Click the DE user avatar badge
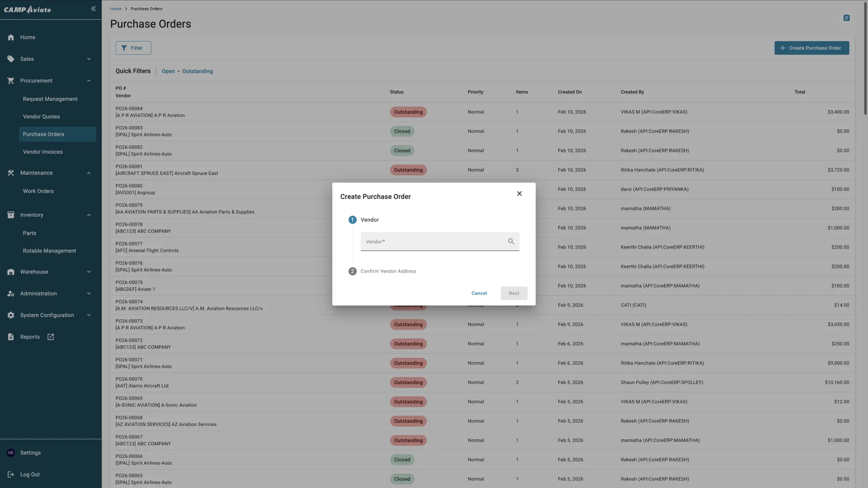The width and height of the screenshot is (868, 488). 11,453
